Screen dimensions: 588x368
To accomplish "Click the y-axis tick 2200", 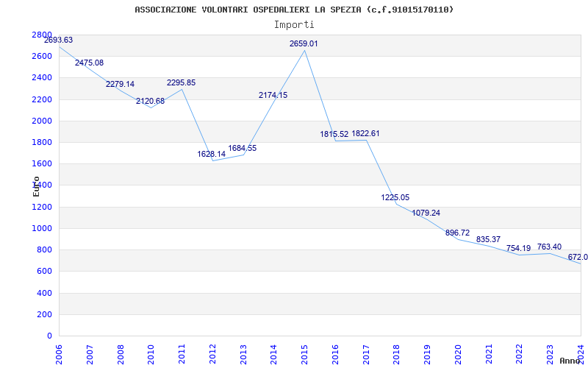I will [x=42, y=99].
